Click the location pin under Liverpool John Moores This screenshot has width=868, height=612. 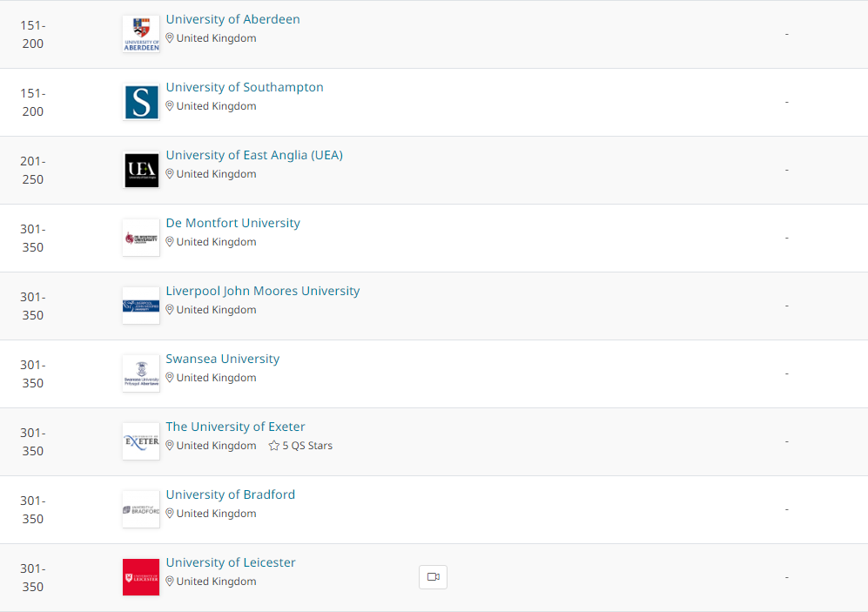tap(170, 310)
